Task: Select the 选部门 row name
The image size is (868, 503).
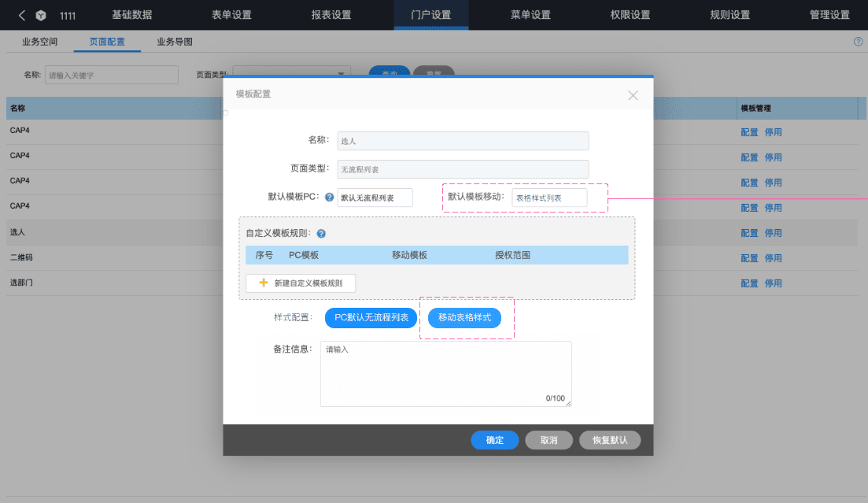Action: pyautogui.click(x=21, y=283)
